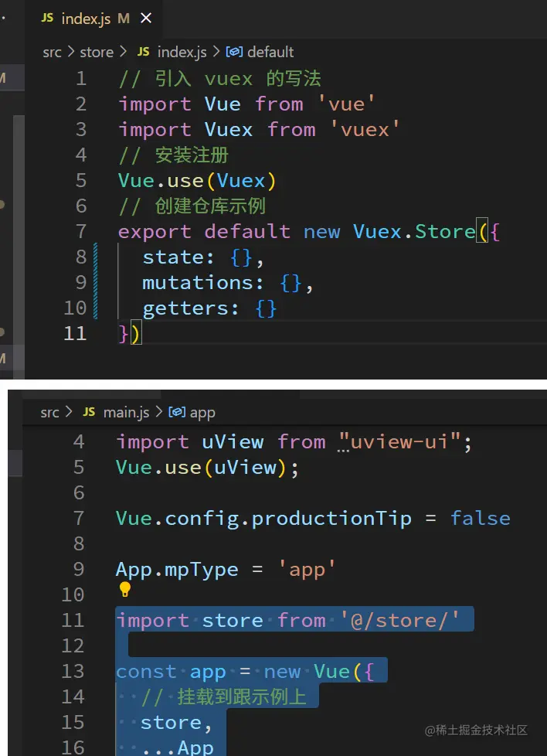Expand chevron after 'src' in top breadcrumb
Viewport: 547px width, 756px height.
[71, 52]
